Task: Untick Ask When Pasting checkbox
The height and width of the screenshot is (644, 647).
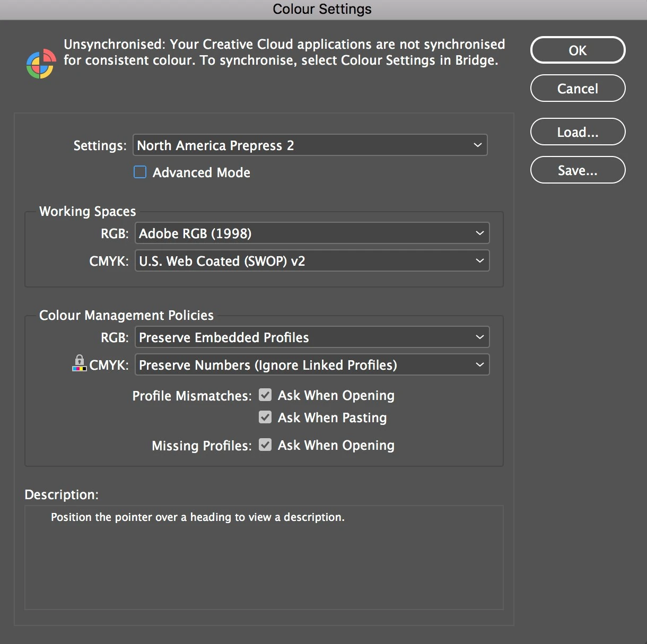Action: tap(265, 417)
